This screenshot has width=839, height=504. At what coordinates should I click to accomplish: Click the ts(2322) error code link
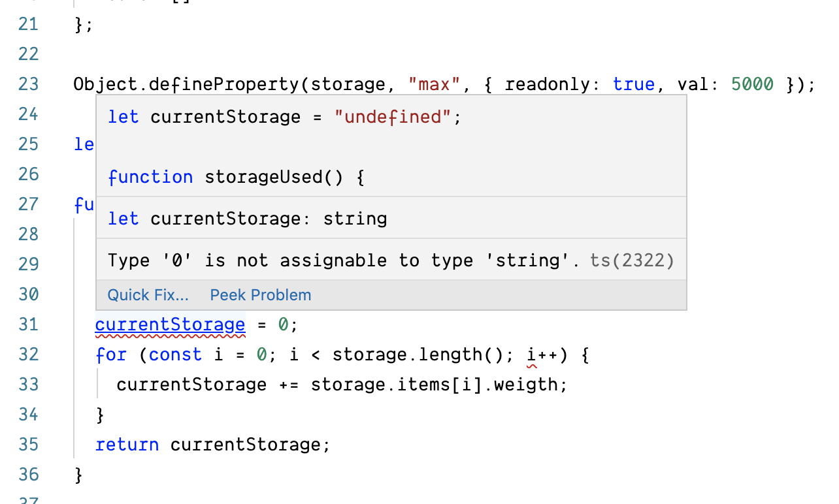[x=634, y=260]
